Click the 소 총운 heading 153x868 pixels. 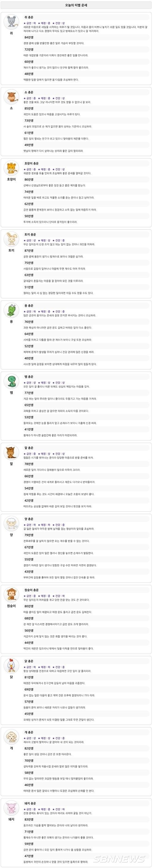click(x=29, y=92)
